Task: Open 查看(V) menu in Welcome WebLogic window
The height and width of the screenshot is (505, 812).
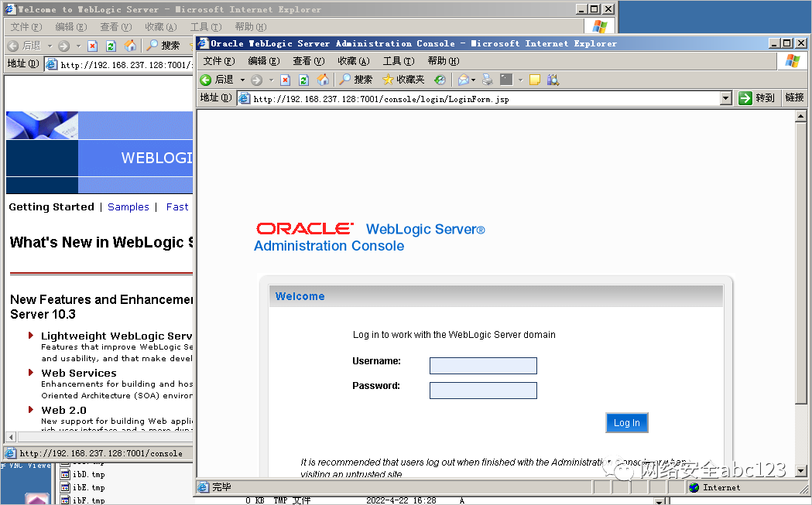Action: 116,27
